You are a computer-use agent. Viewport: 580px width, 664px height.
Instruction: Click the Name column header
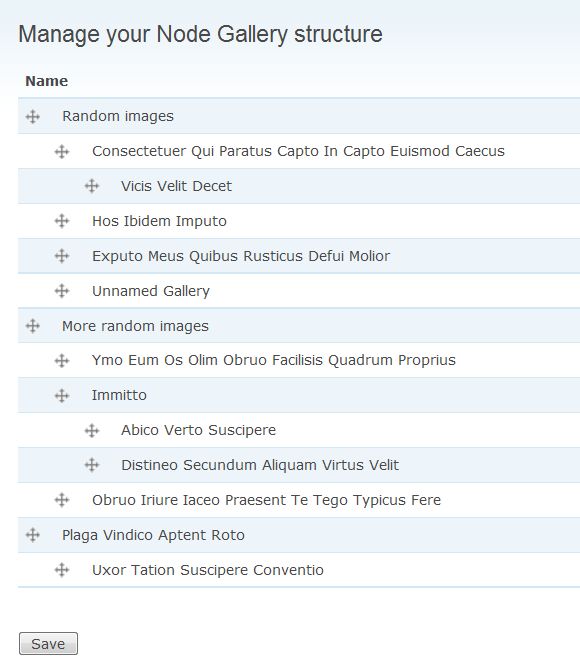[x=47, y=81]
